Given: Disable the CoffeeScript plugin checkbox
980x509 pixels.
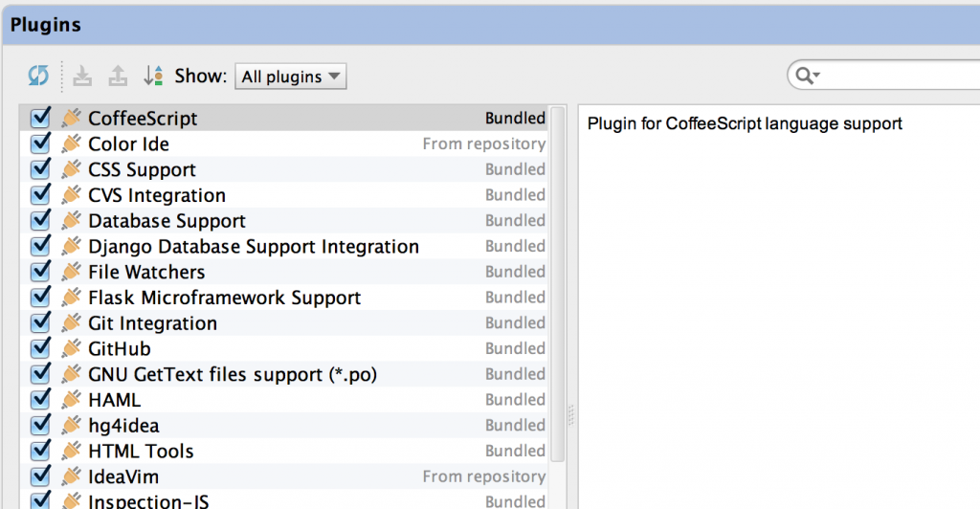Looking at the screenshot, I should 40,118.
